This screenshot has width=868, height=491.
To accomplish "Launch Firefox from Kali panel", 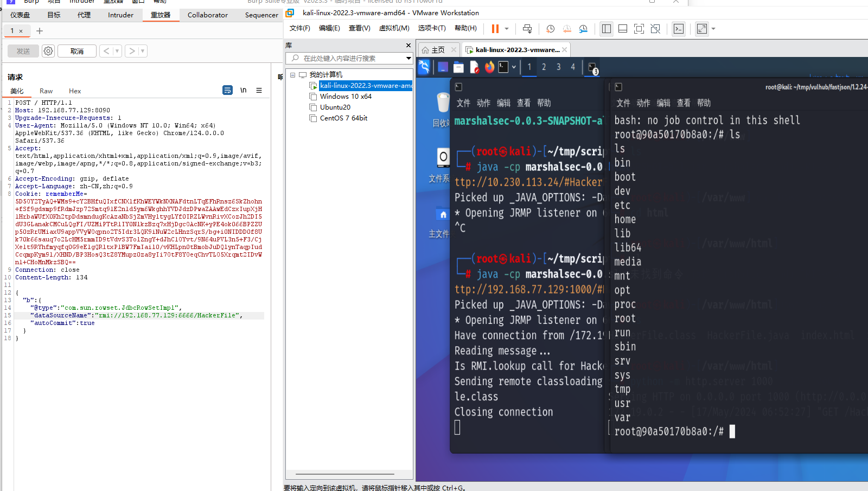I will (x=490, y=67).
